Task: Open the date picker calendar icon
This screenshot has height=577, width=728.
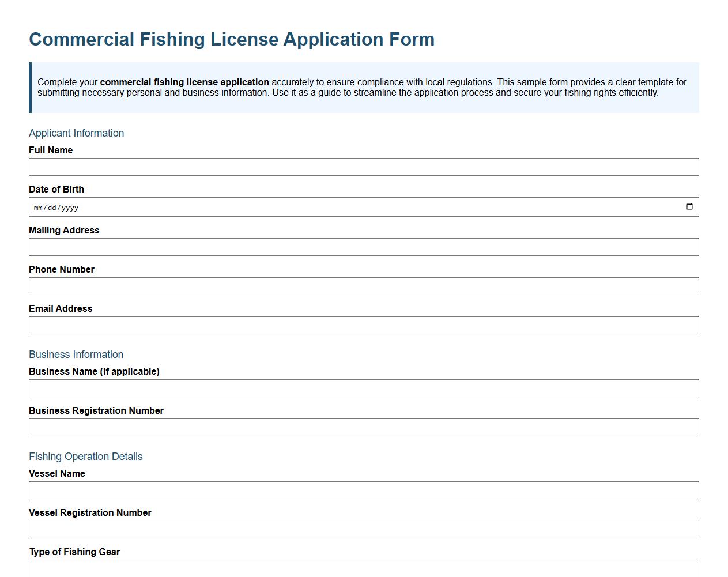Action: (x=689, y=206)
